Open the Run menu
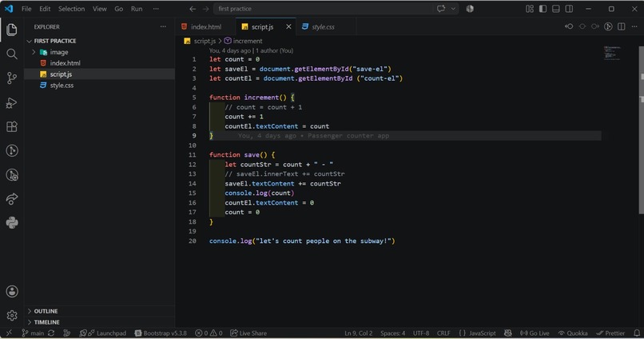This screenshot has width=644, height=339. coord(137,9)
